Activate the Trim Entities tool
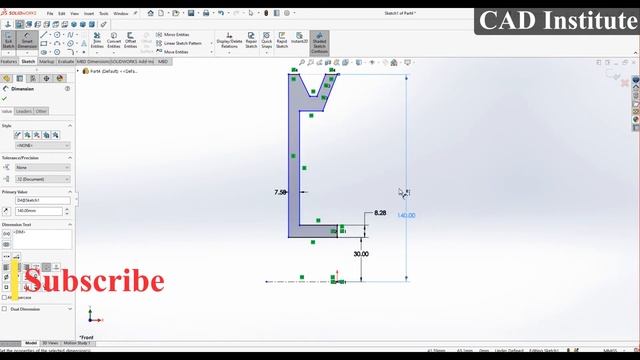Screen dimensions: 640x360 [x=97, y=40]
